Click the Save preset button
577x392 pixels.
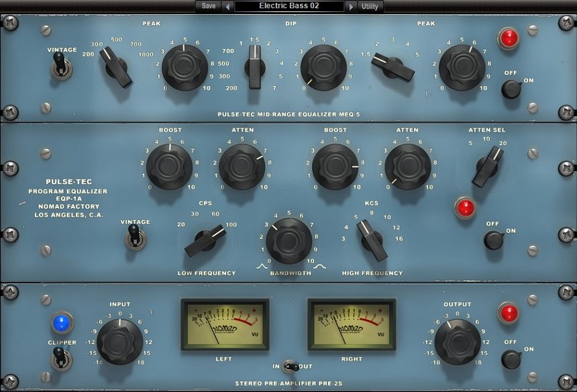(x=208, y=6)
